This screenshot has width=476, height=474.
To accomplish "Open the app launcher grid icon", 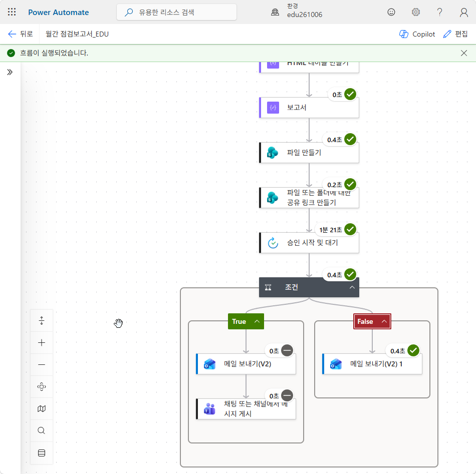I will click(12, 12).
